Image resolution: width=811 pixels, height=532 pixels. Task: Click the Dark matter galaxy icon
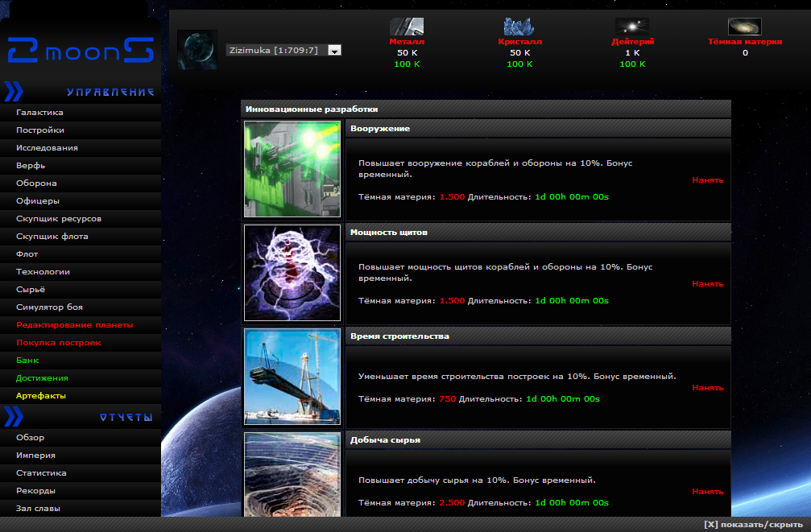(745, 27)
